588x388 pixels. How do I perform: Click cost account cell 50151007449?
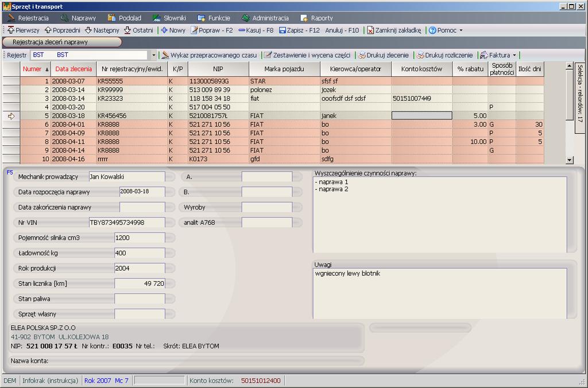pyautogui.click(x=421, y=98)
